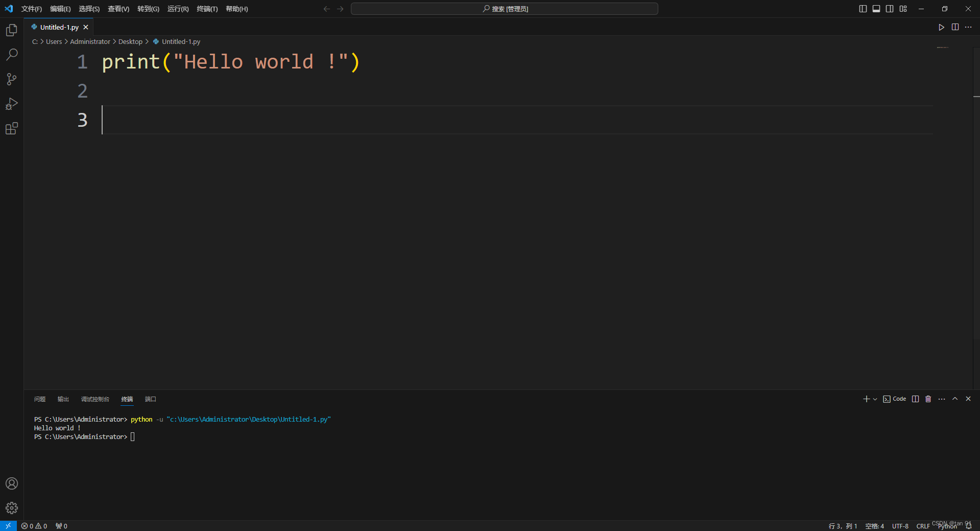Screen dimensions: 980x531
Task: Expand the Untitled-1.py breadcrumb
Action: tap(177, 42)
